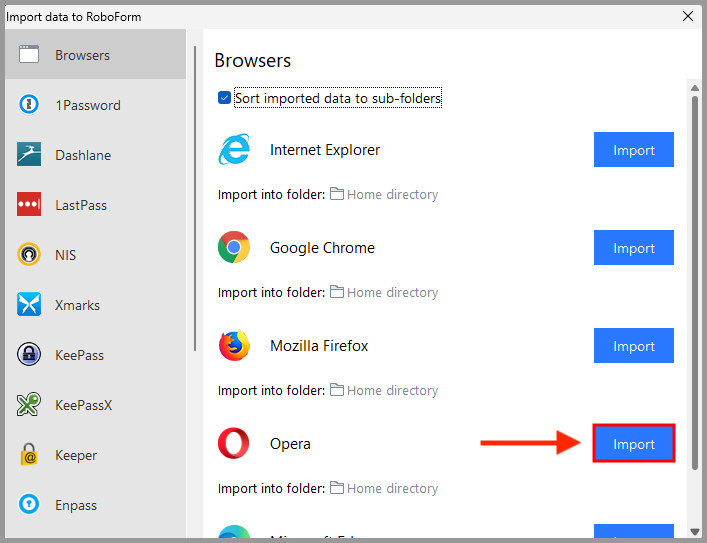Click the browser list scrollbar thumb
The height and width of the screenshot is (543, 707).
click(694, 283)
